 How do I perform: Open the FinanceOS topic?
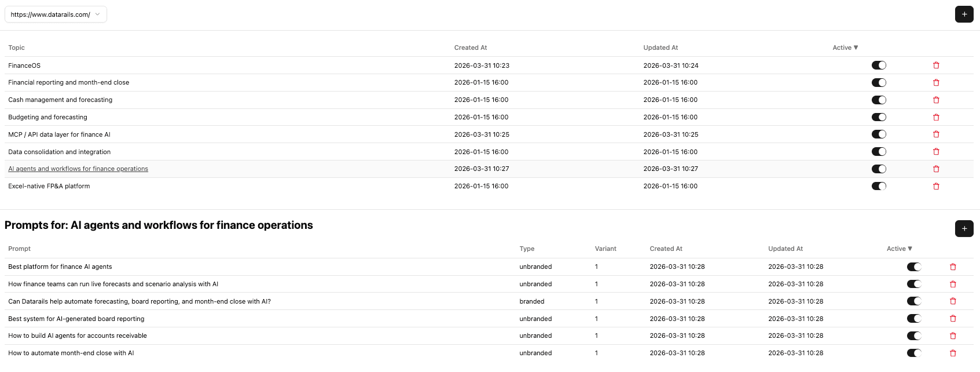[24, 65]
